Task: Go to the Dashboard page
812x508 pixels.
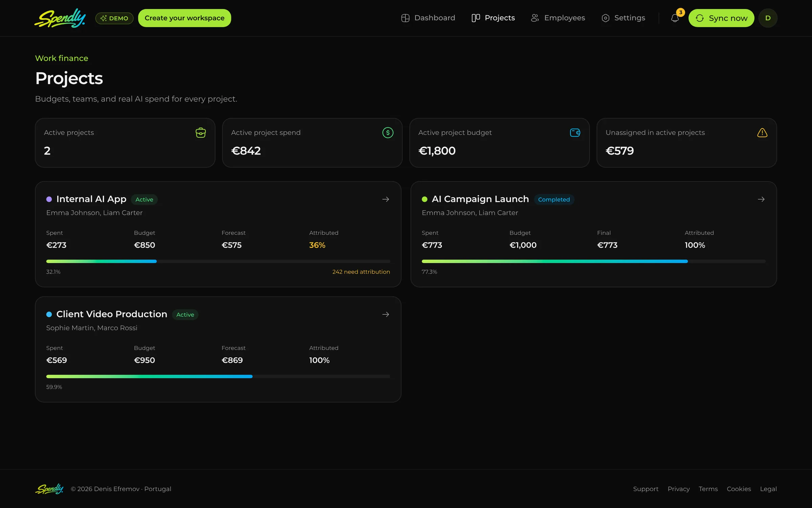Action: point(428,18)
